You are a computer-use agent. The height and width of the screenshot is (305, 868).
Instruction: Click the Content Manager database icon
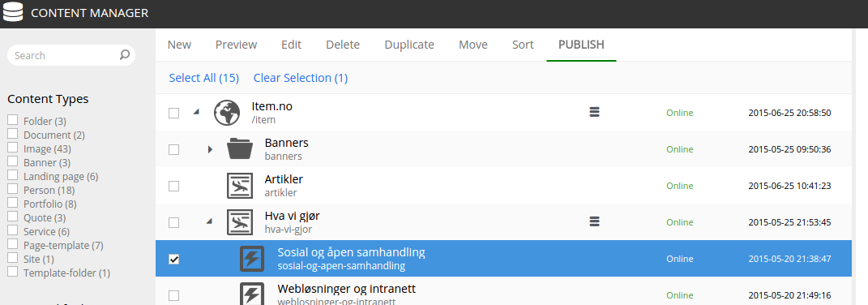[x=13, y=12]
